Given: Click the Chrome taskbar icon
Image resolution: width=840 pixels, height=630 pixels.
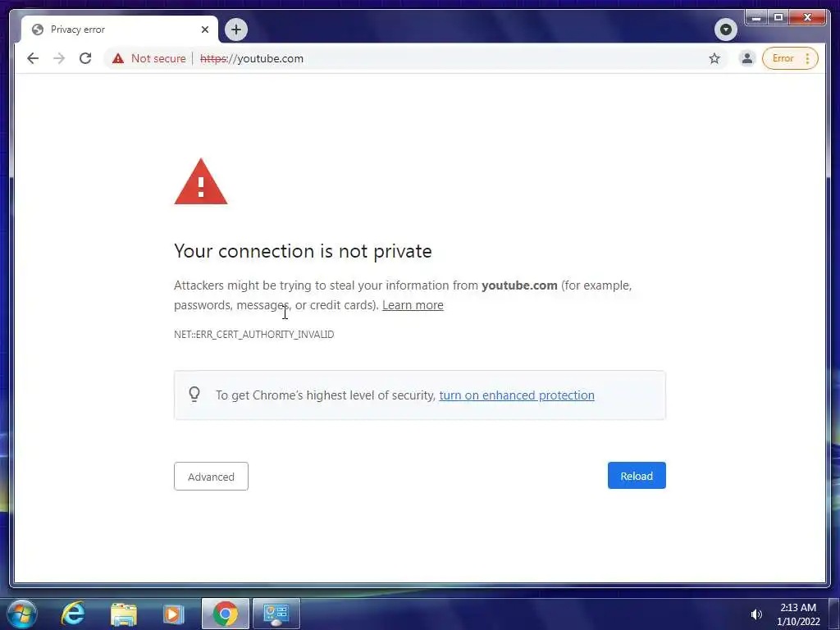Looking at the screenshot, I should point(226,614).
